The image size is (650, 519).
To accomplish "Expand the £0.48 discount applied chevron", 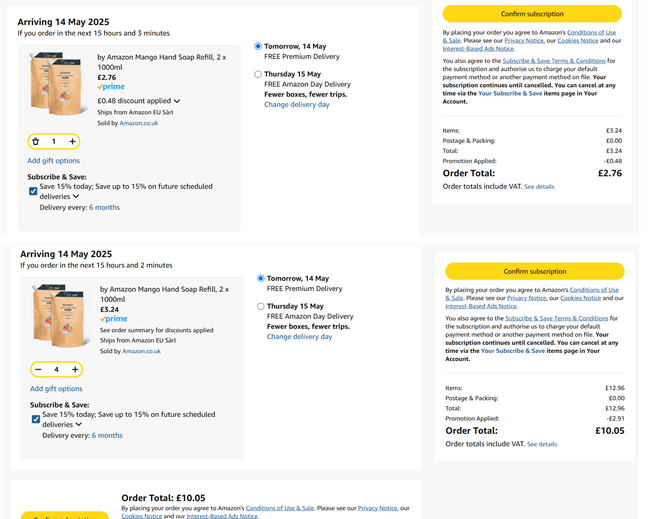I will pos(177,101).
